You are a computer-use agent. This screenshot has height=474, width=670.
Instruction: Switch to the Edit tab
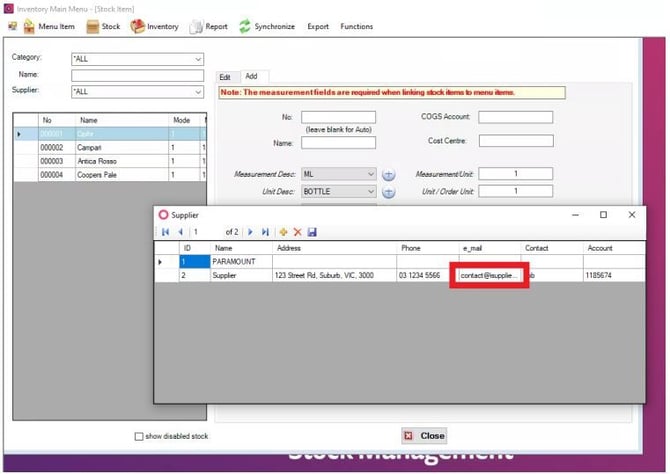225,77
